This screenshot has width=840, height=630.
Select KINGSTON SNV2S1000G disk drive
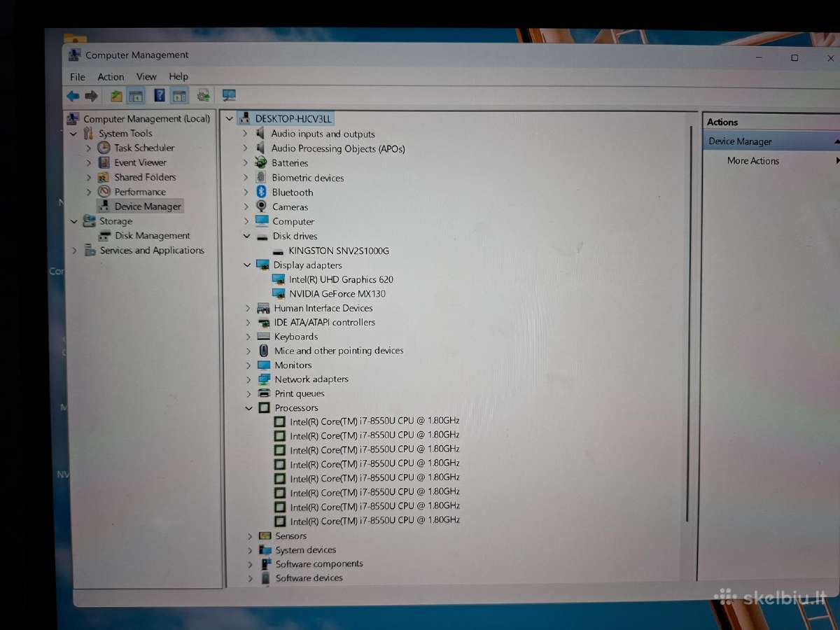coord(339,251)
